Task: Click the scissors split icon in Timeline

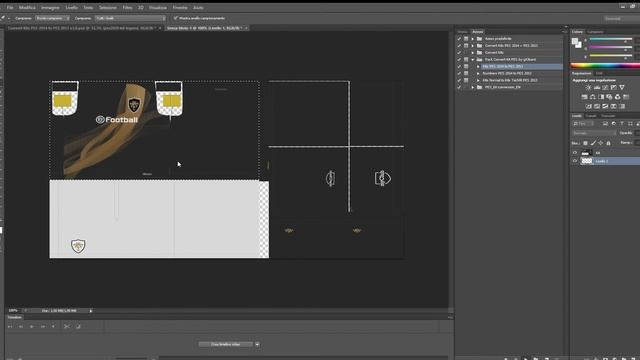Action: (x=67, y=327)
